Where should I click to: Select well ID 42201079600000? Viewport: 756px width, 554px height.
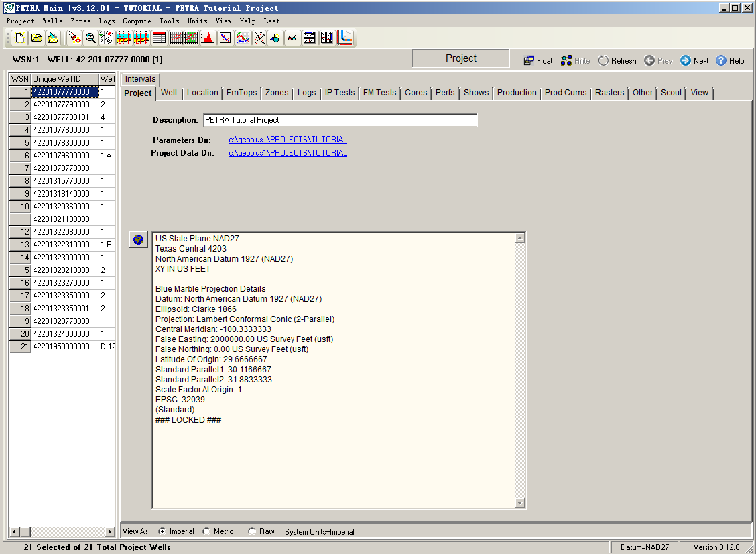point(64,156)
